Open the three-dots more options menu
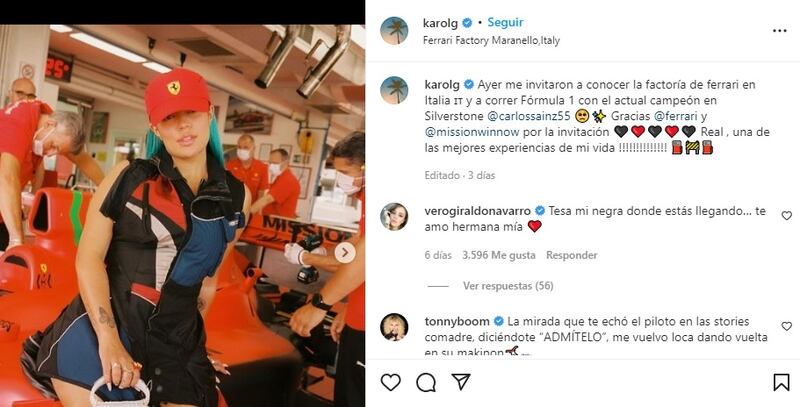 click(780, 31)
